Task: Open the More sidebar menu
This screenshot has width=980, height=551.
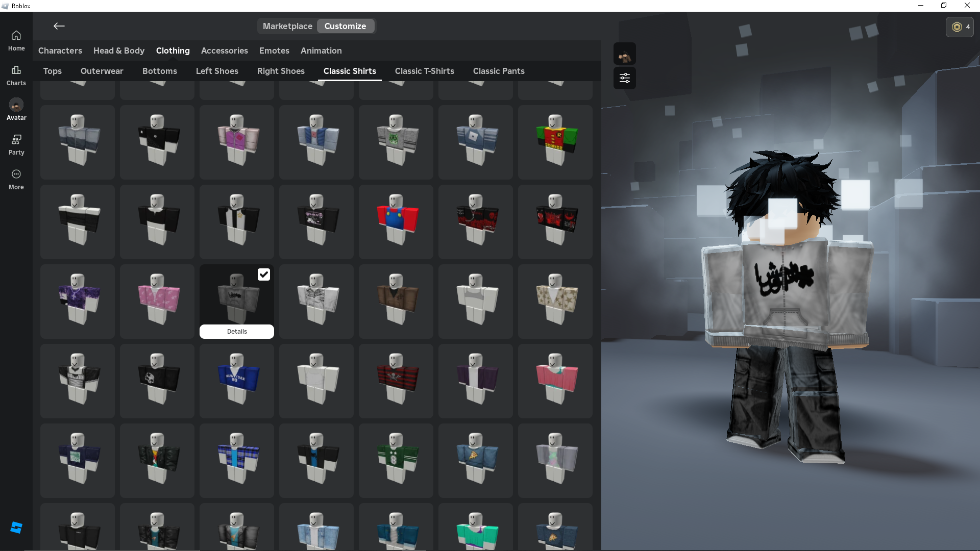Action: [16, 180]
